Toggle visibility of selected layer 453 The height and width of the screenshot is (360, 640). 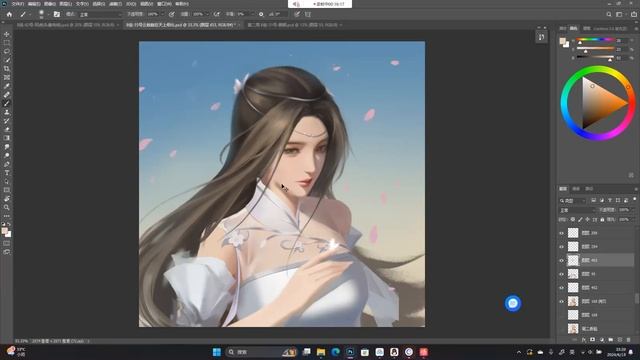(x=561, y=260)
